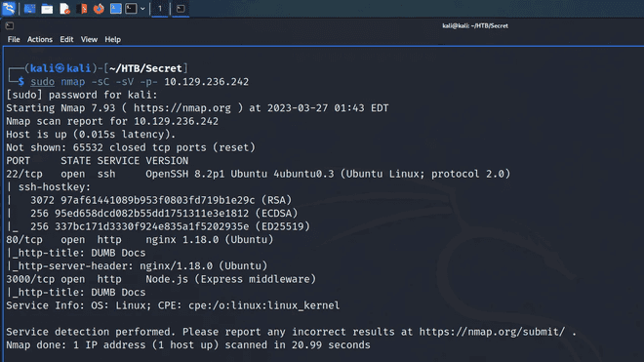Open the file manager folder icon
644x362 pixels.
coord(47,9)
